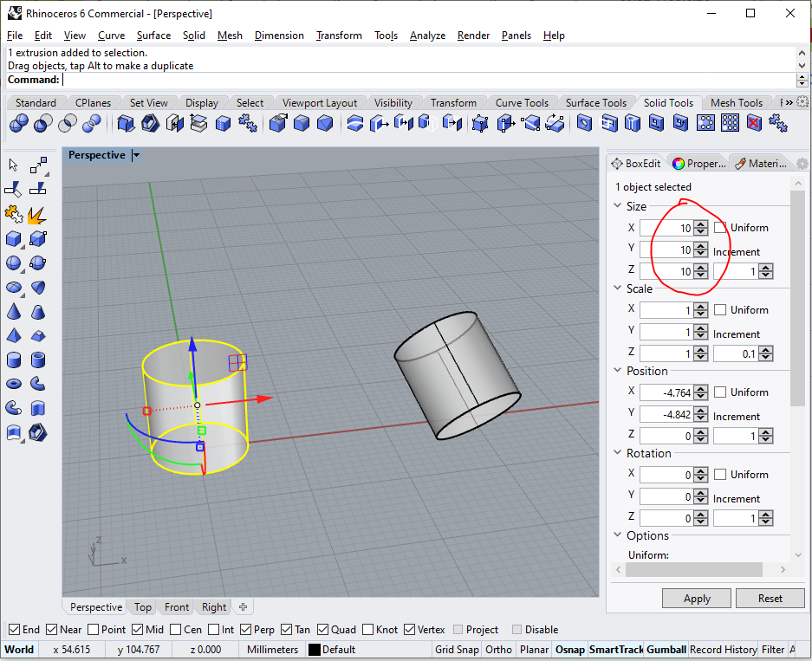Click the Pyramid solid tool

pyautogui.click(x=14, y=335)
